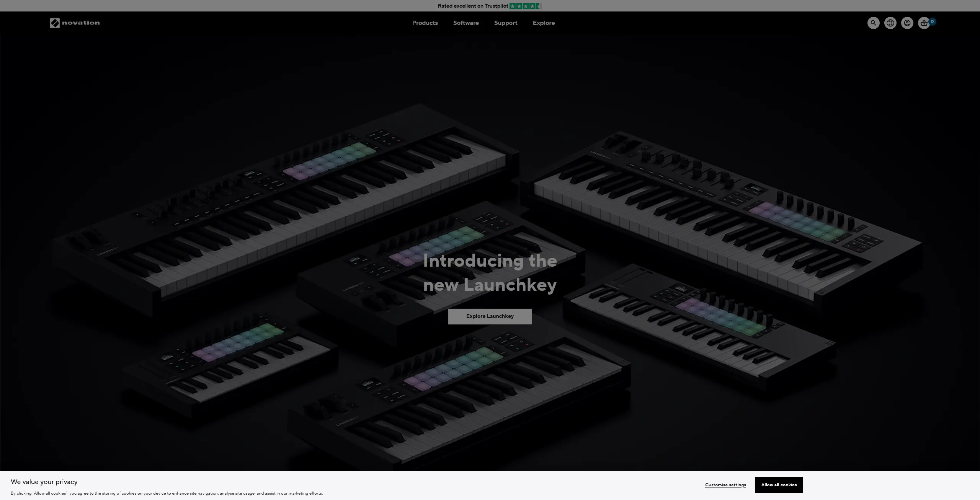Click 'Introducing the new Launchkey' headline

(x=490, y=273)
